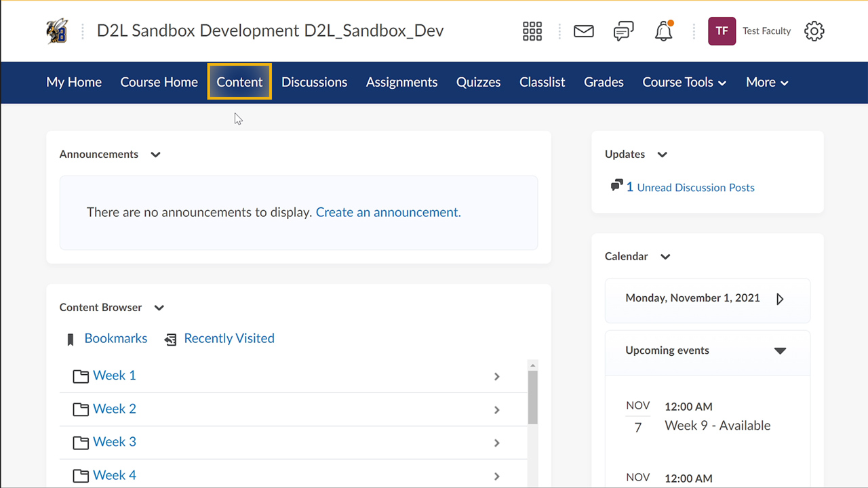Open the update alerts bell icon
The height and width of the screenshot is (488, 868).
coord(663,31)
